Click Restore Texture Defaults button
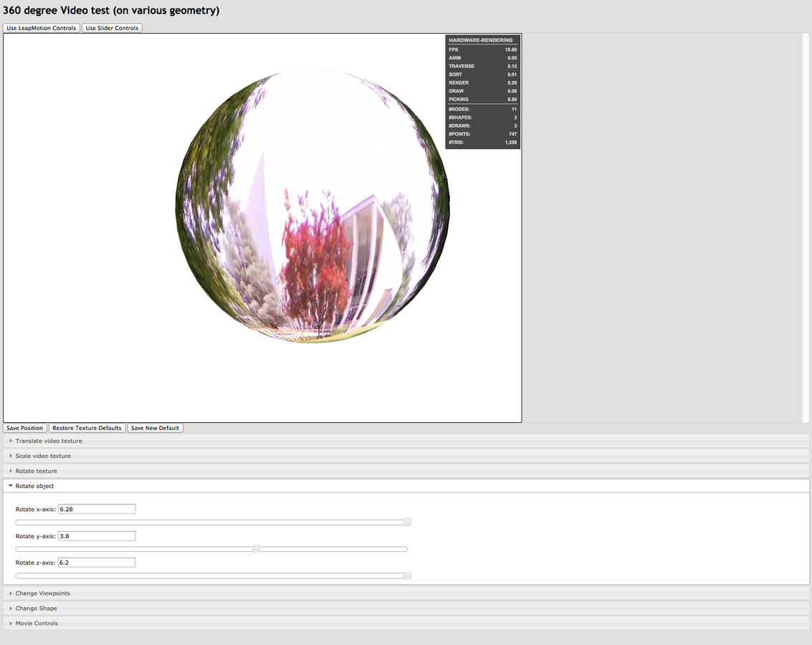812x645 pixels. [87, 428]
